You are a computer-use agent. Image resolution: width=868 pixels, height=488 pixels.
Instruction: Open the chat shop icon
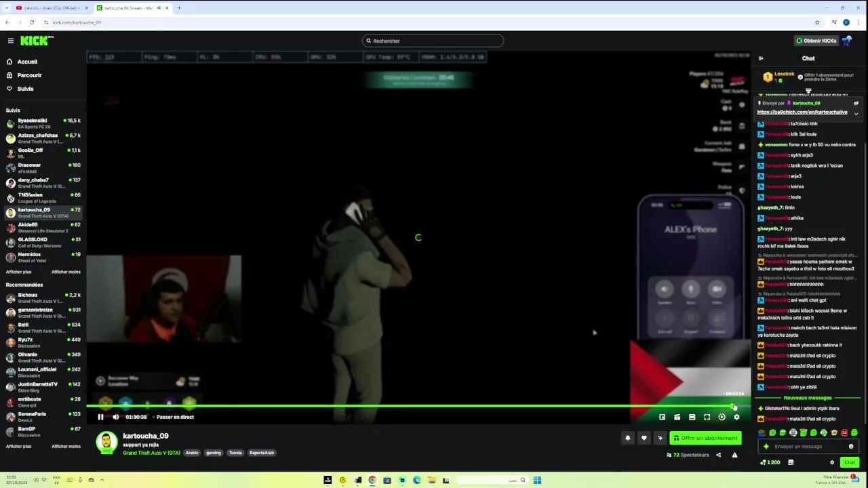click(x=791, y=462)
